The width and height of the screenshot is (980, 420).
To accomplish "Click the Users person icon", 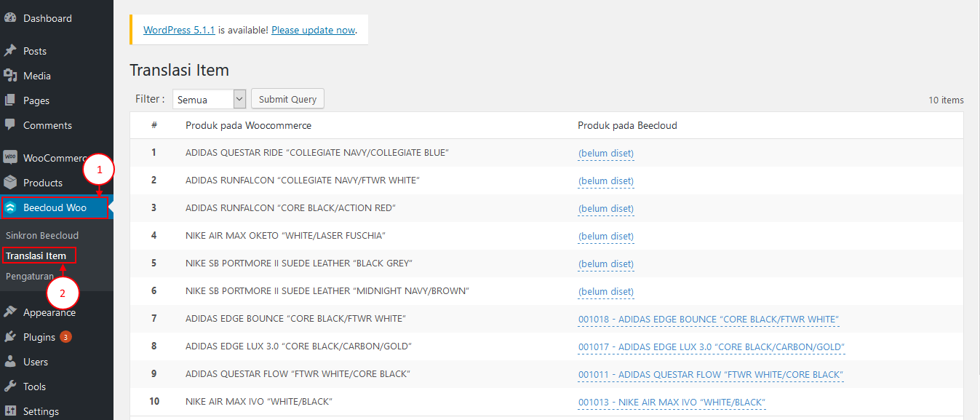I will coord(10,362).
